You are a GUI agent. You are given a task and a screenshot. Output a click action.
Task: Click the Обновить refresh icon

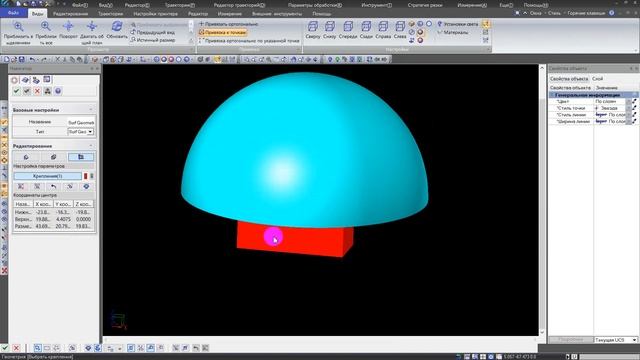click(117, 27)
